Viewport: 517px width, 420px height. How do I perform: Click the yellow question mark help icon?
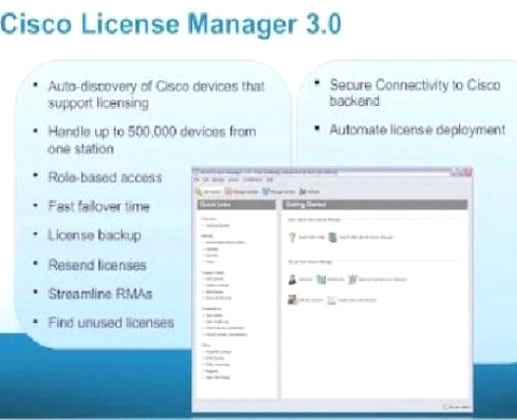click(x=292, y=237)
